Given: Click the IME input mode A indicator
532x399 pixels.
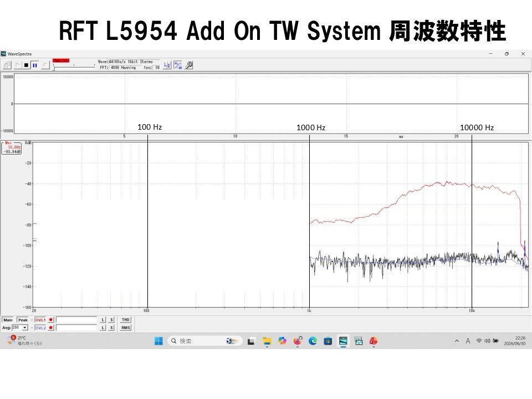Looking at the screenshot, I should point(468,341).
